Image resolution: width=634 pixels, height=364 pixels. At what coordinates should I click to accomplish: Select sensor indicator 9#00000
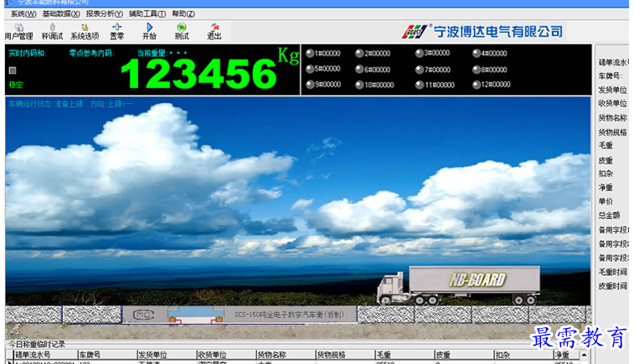click(323, 85)
